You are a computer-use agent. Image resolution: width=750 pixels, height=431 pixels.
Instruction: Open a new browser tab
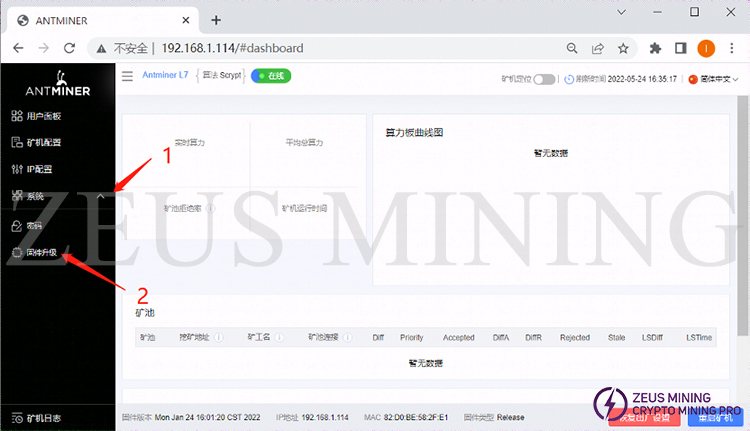[216, 20]
